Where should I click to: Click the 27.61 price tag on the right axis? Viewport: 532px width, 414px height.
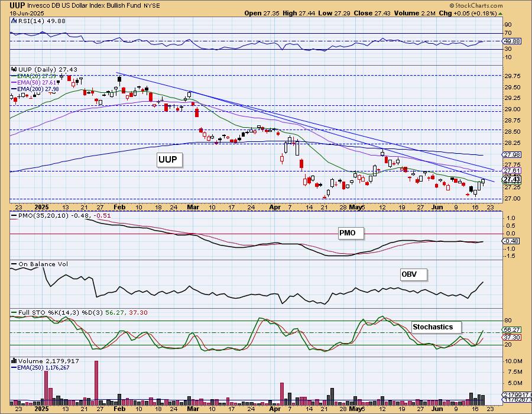click(512, 171)
